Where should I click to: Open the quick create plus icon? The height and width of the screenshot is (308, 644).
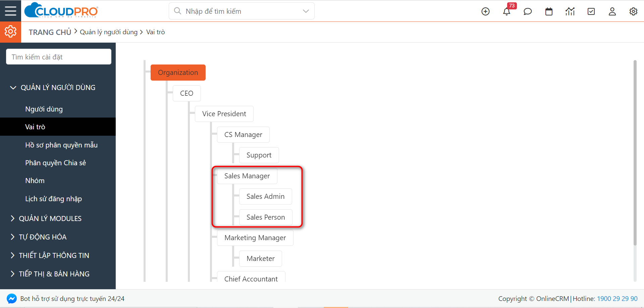click(x=485, y=11)
